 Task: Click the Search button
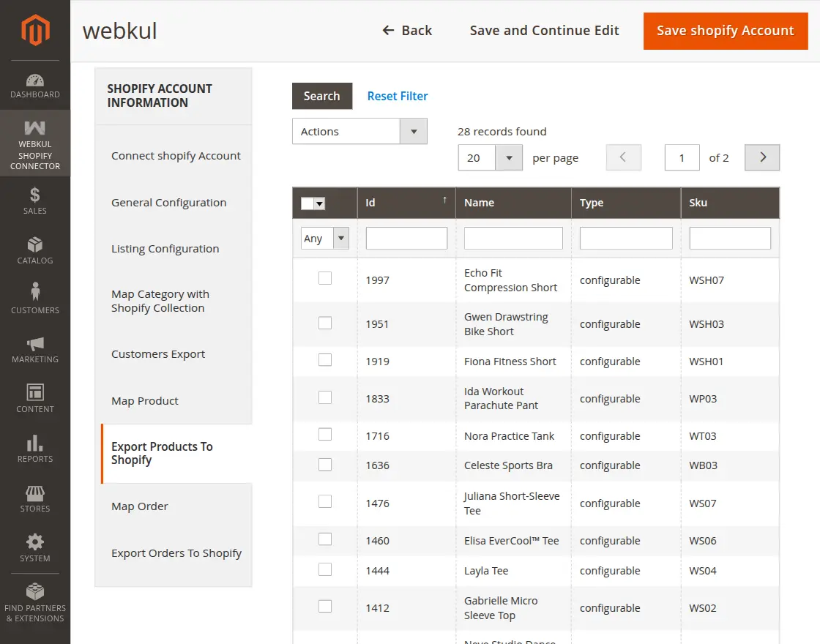322,96
